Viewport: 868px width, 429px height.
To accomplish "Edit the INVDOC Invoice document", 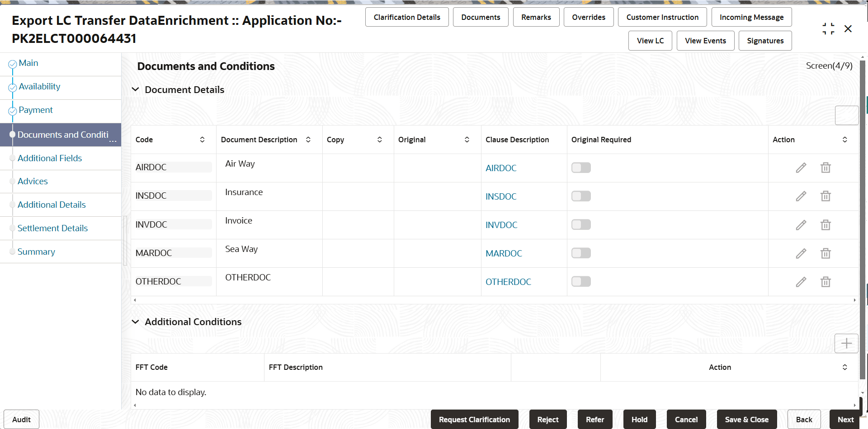I will (x=801, y=225).
